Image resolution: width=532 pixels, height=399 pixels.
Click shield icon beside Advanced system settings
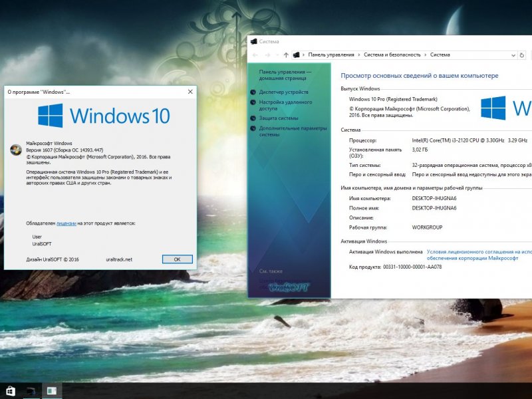(253, 128)
